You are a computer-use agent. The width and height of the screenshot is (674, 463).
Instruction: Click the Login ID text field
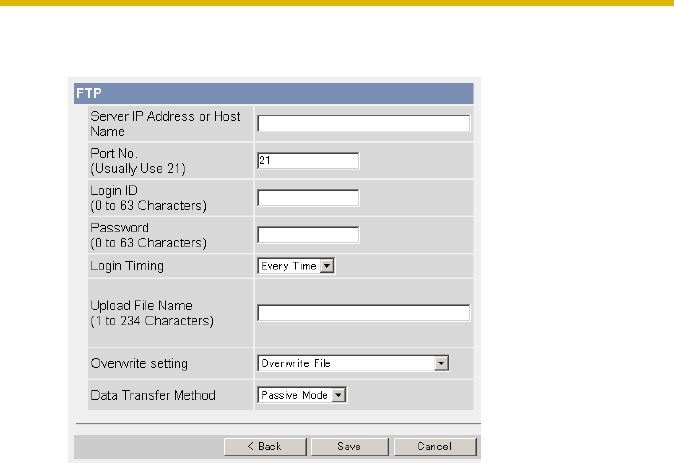308,198
